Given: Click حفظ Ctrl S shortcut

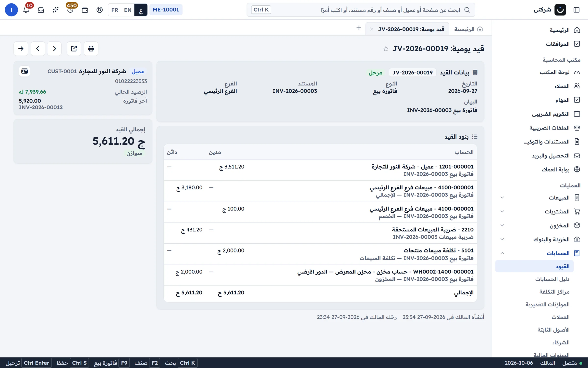Looking at the screenshot, I should (x=72, y=363).
